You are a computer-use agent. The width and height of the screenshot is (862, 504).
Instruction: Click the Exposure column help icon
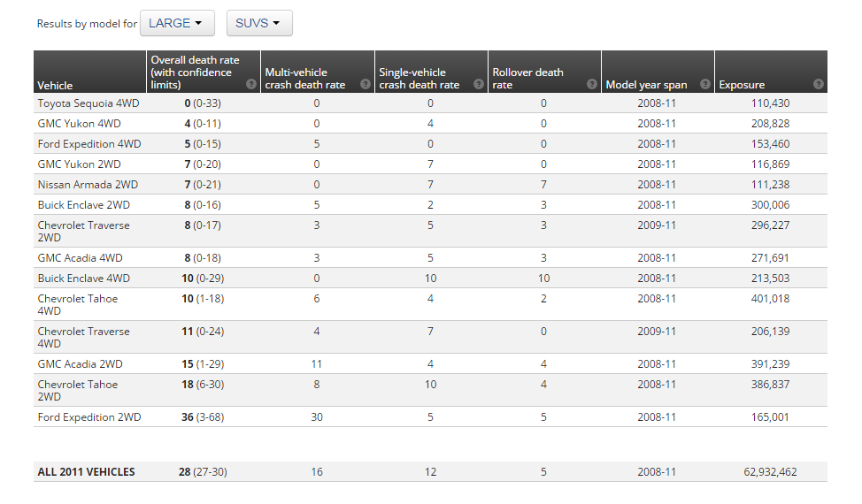click(819, 85)
